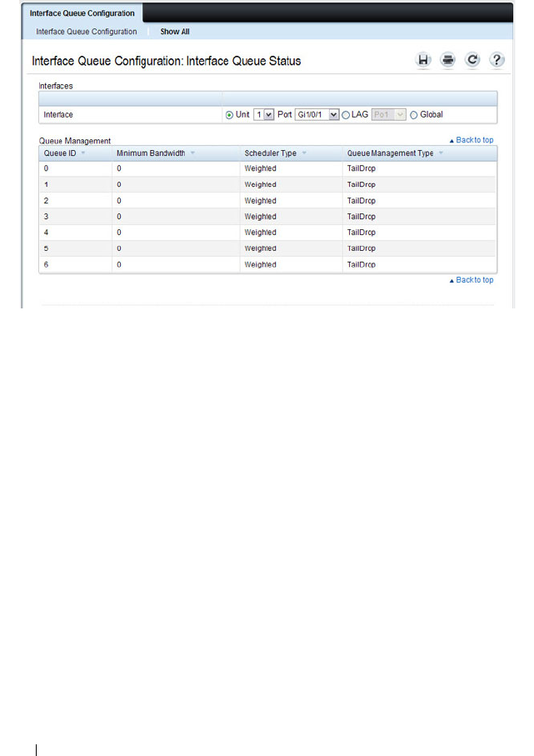Click the Interface row label
This screenshot has height=756, width=534.
(x=58, y=115)
